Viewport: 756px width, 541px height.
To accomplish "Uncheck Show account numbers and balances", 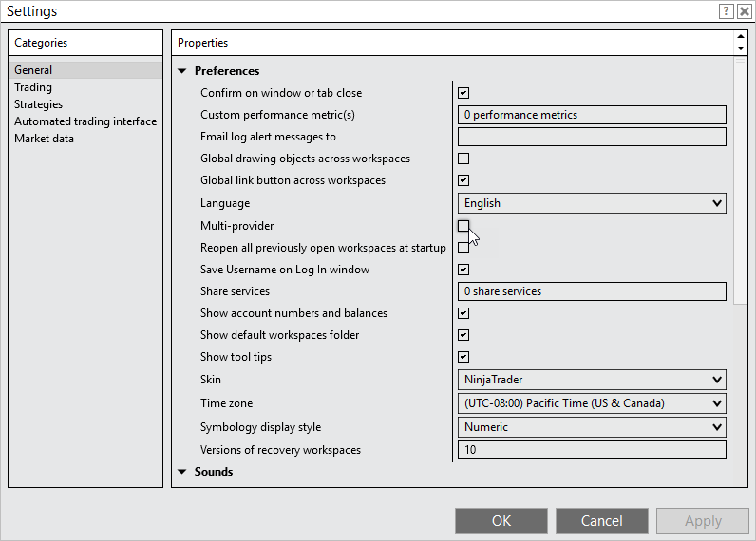I will click(x=463, y=313).
